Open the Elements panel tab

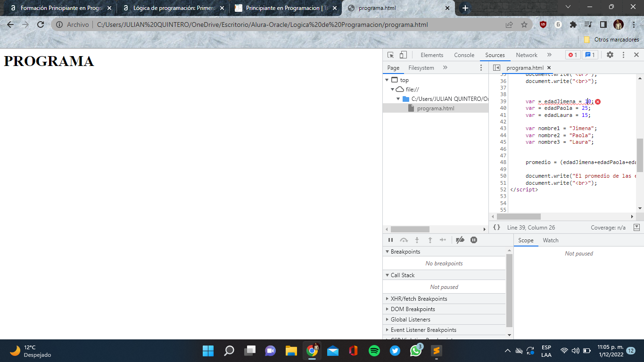[432, 55]
